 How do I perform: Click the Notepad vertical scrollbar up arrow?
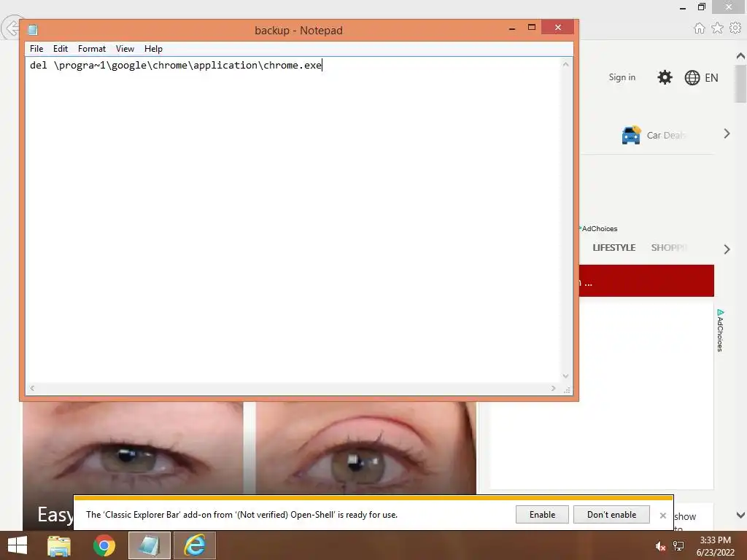pos(565,64)
